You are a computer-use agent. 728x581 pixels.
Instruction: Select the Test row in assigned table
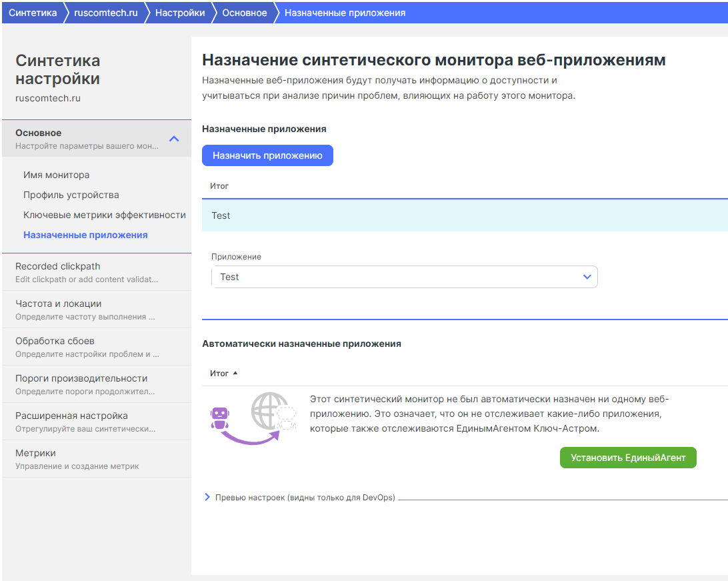pyautogui.click(x=464, y=215)
